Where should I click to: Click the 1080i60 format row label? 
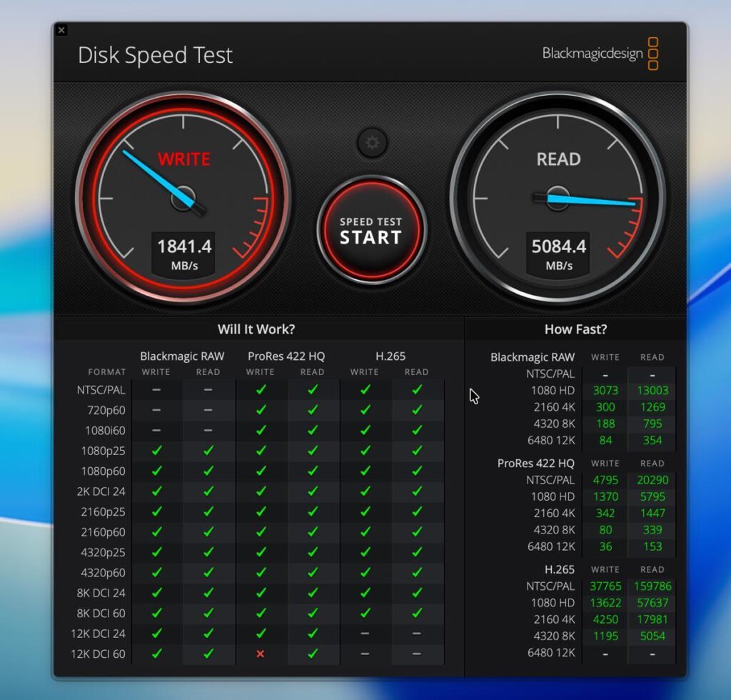click(x=105, y=431)
